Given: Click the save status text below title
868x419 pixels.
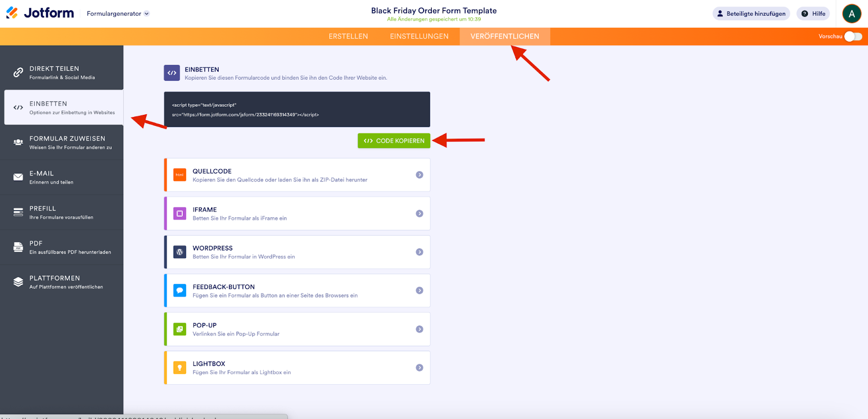Looking at the screenshot, I should coord(434,19).
